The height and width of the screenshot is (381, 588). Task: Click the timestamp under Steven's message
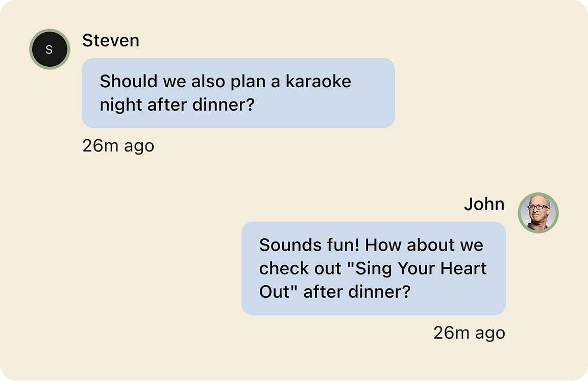coord(118,146)
